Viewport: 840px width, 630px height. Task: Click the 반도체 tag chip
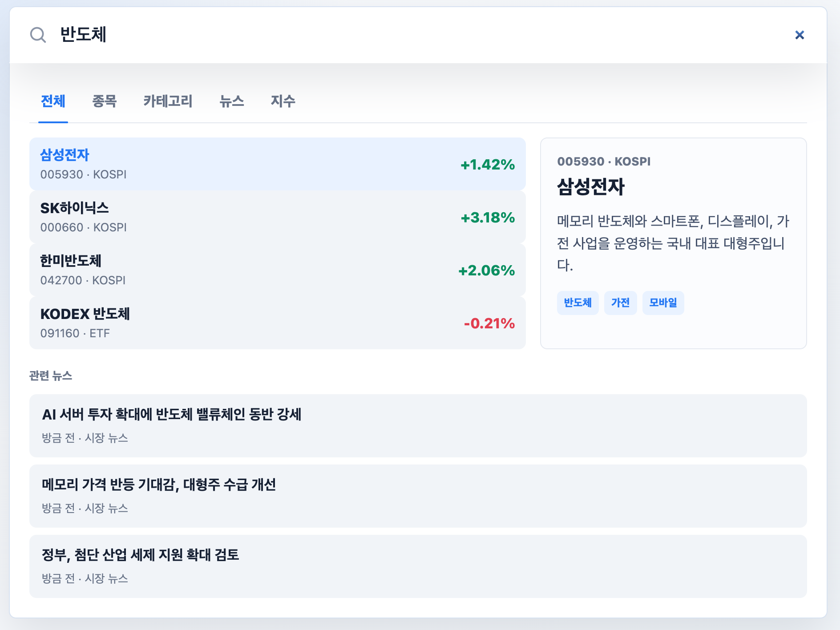tap(577, 303)
